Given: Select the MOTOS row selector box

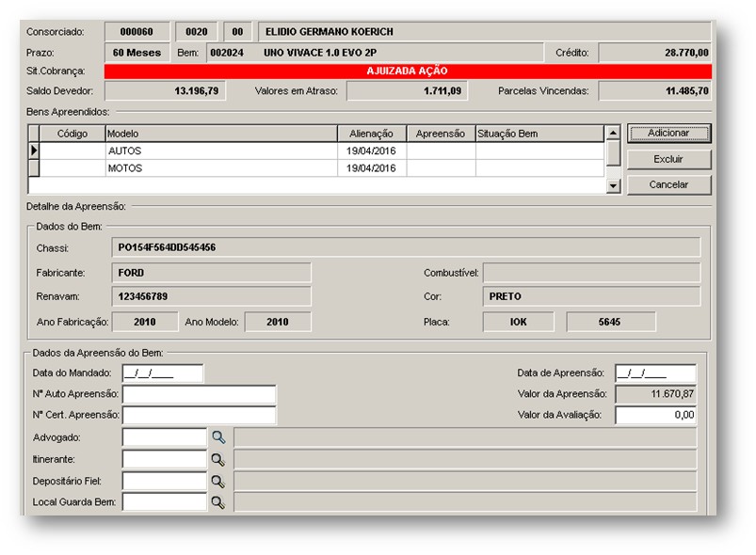Looking at the screenshot, I should (x=34, y=168).
